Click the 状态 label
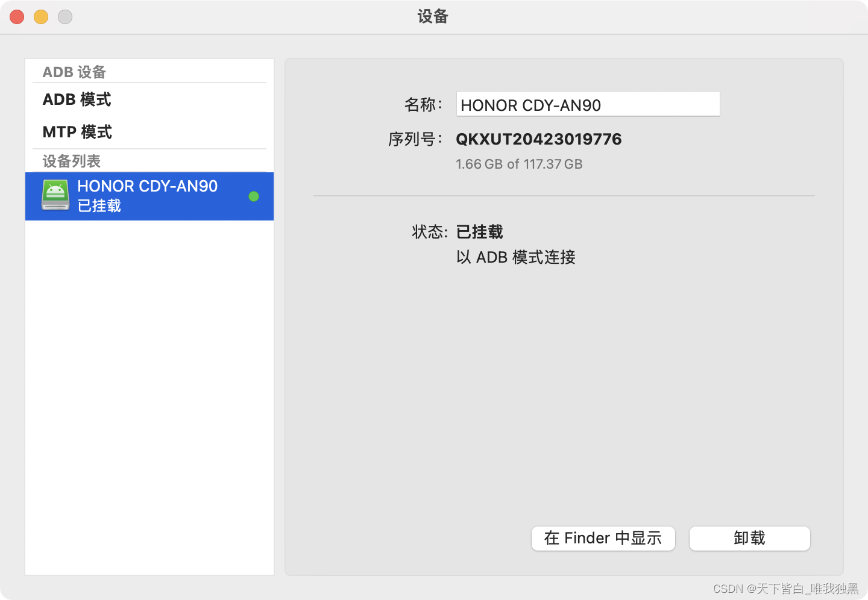This screenshot has height=600, width=868. point(430,232)
